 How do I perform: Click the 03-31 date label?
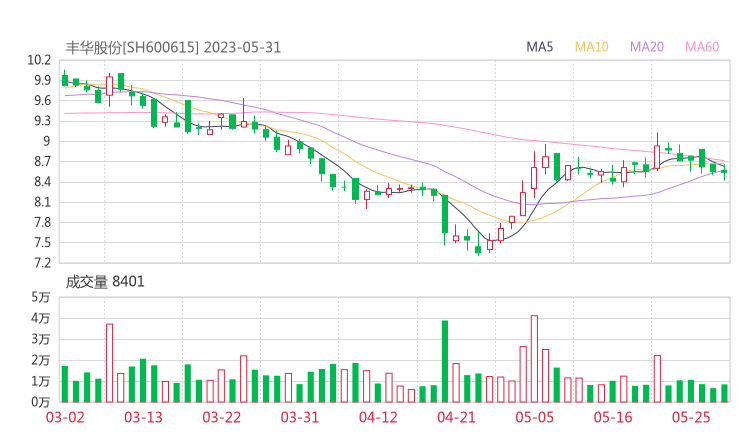tap(300, 417)
